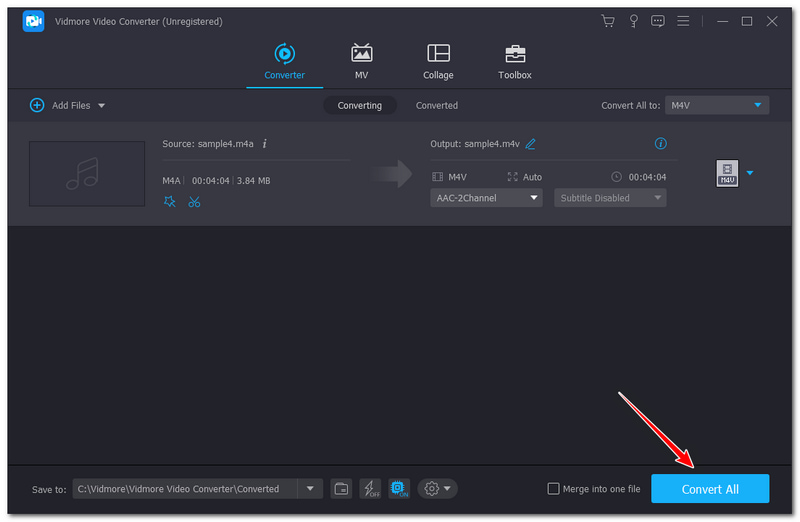Open the settings gear dropdown

click(437, 489)
